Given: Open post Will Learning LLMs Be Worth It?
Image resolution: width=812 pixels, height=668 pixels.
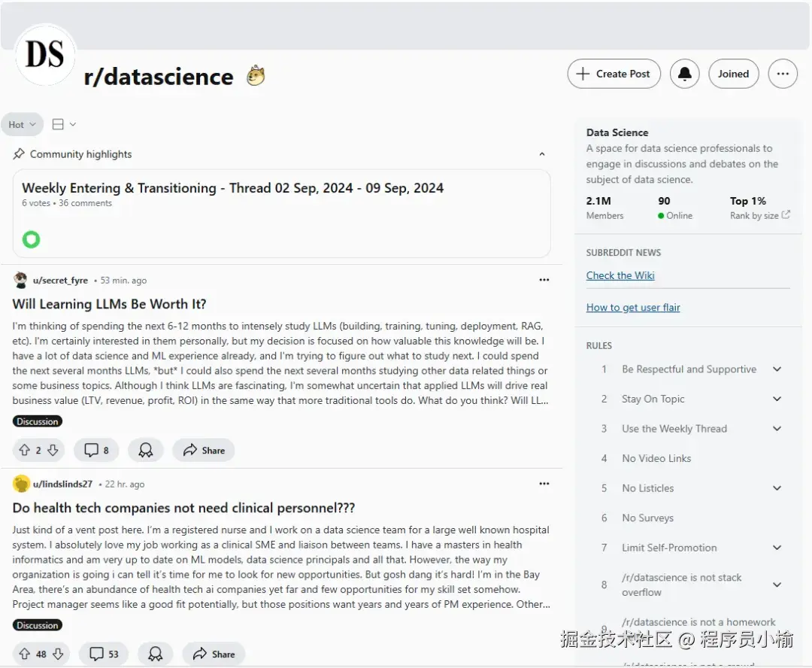Looking at the screenshot, I should [x=109, y=304].
